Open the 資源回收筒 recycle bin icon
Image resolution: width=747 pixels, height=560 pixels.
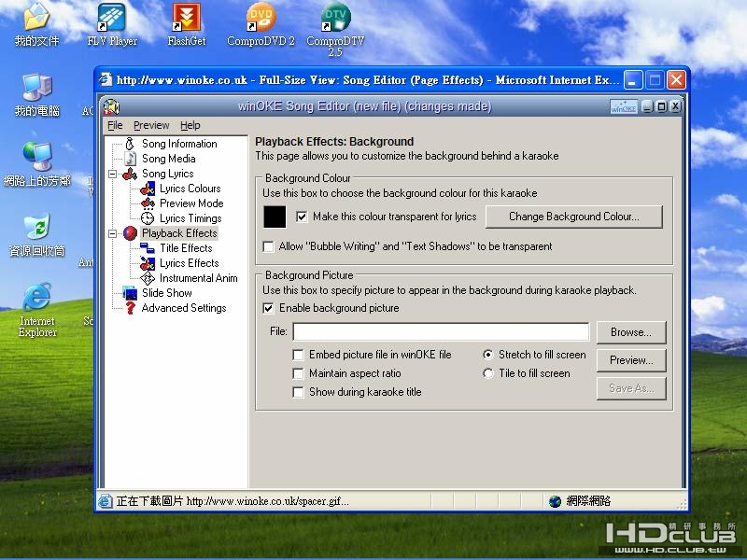(37, 235)
